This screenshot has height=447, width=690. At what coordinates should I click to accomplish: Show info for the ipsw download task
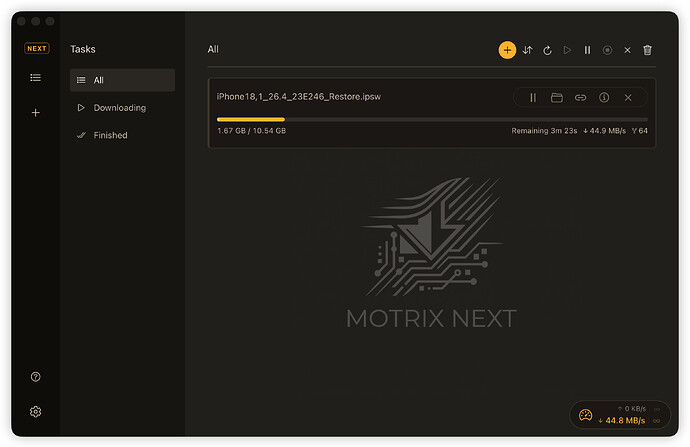604,98
